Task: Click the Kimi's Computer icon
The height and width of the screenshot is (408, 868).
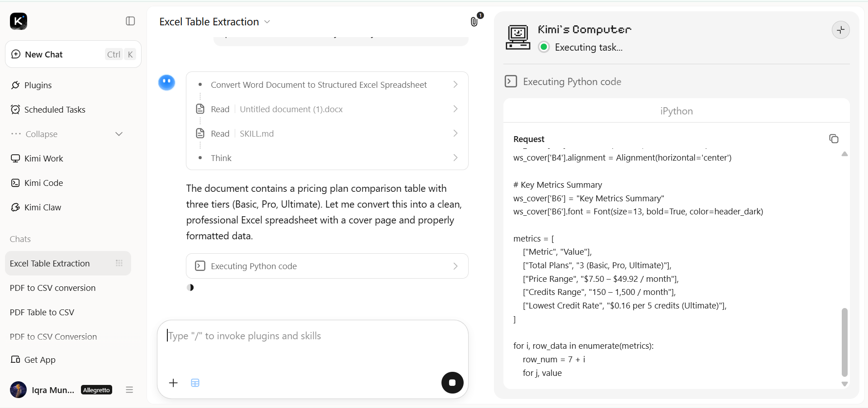Action: (518, 37)
